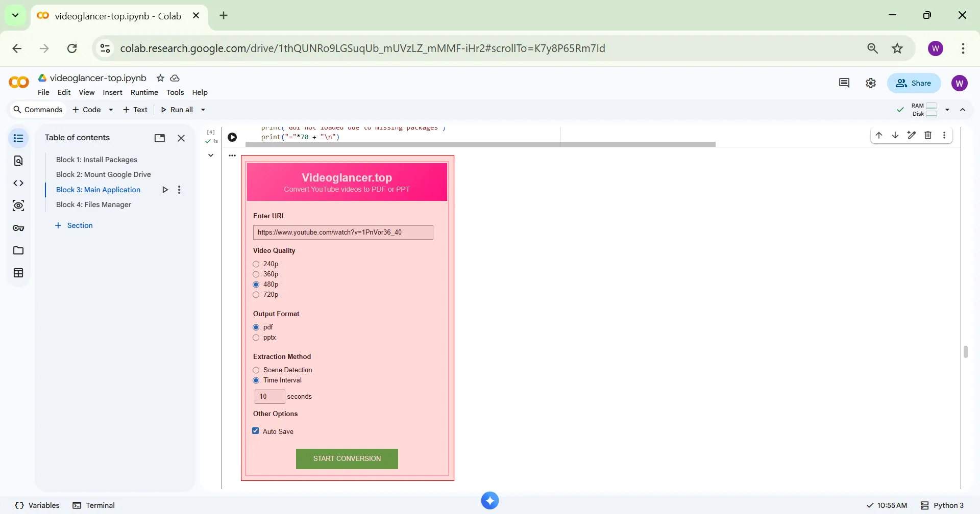This screenshot has width=980, height=514.
Task: Open the Secrets key icon
Action: coord(18,228)
